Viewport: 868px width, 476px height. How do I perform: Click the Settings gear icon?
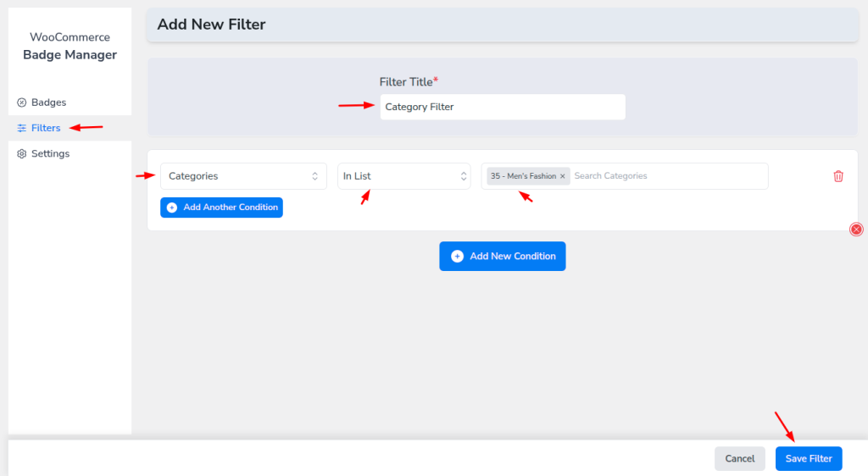pyautogui.click(x=21, y=153)
